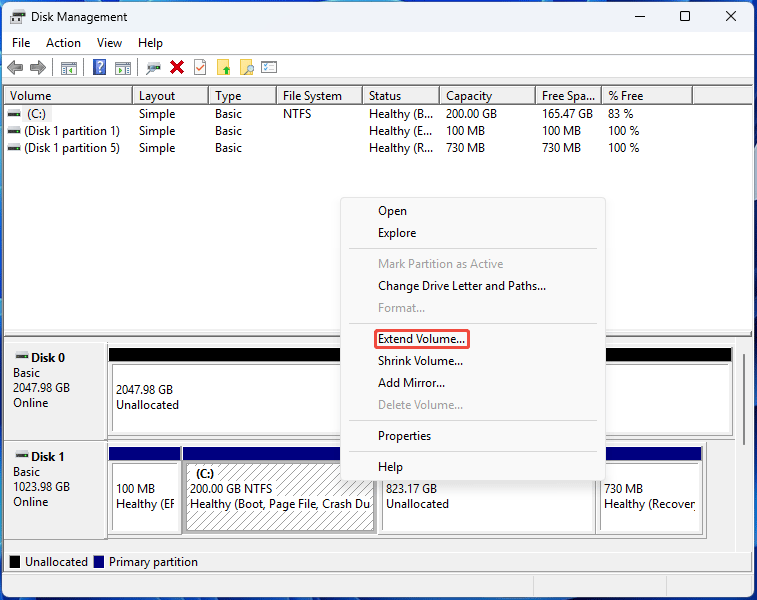Sort by the Type column header
The height and width of the screenshot is (600, 757).
(242, 96)
